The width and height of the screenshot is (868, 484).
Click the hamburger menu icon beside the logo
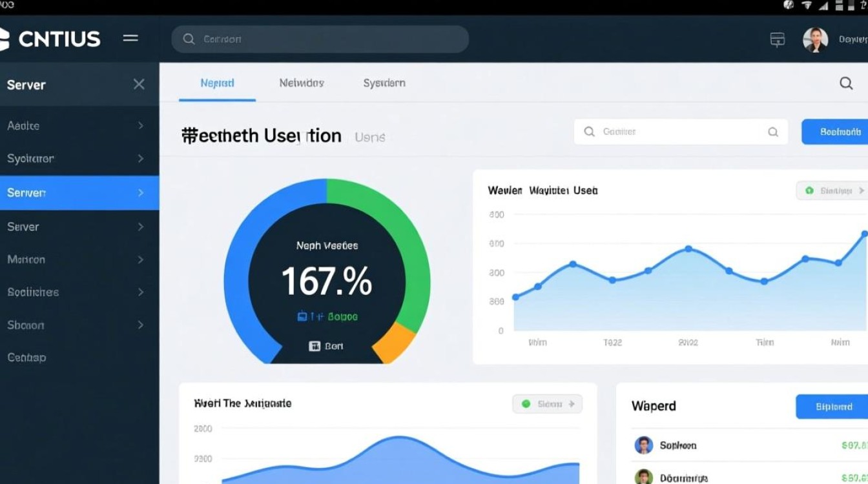pos(130,39)
